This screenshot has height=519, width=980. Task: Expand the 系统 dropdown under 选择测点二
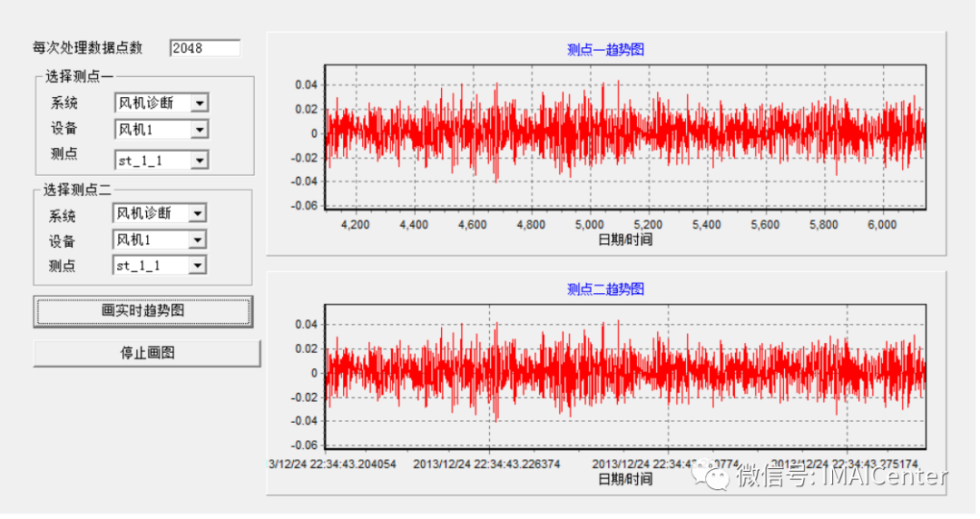pyautogui.click(x=197, y=214)
